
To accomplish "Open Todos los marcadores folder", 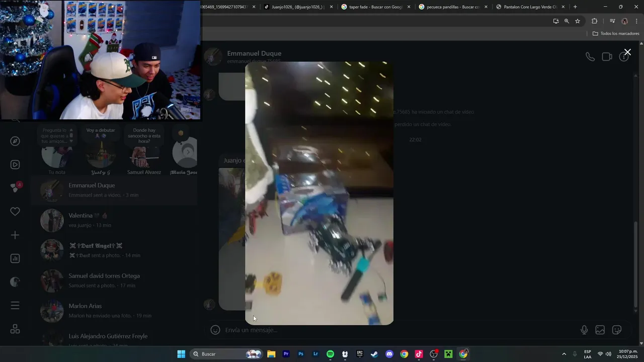I will pyautogui.click(x=616, y=34).
